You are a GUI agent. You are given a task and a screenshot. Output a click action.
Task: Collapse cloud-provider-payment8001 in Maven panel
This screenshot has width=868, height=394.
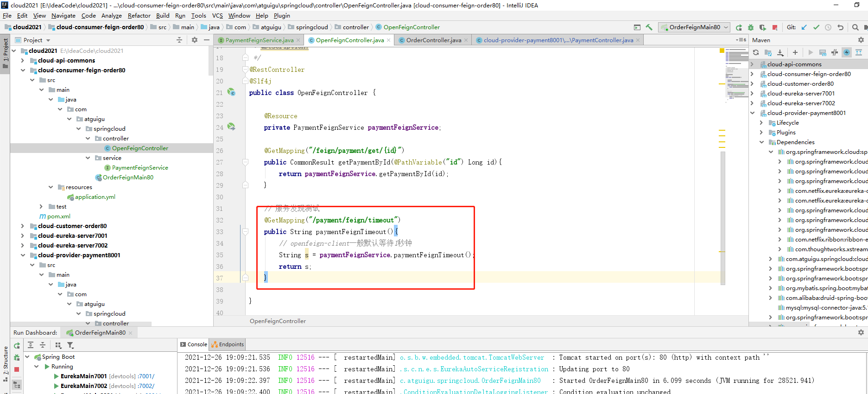(752, 113)
